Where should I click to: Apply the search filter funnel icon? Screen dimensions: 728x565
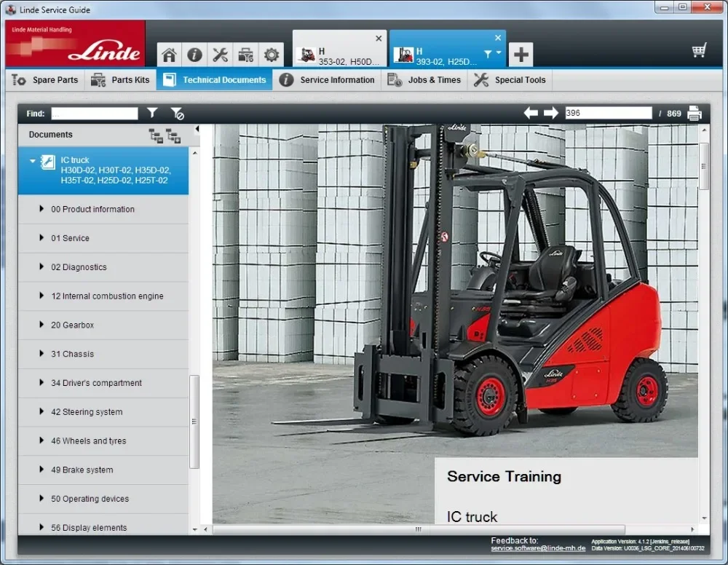152,113
